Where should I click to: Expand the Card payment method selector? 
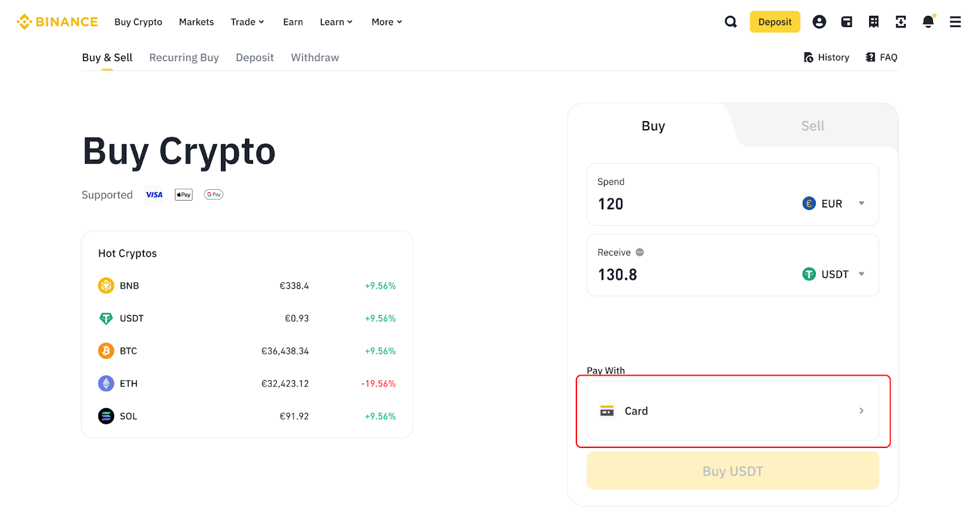click(x=733, y=411)
